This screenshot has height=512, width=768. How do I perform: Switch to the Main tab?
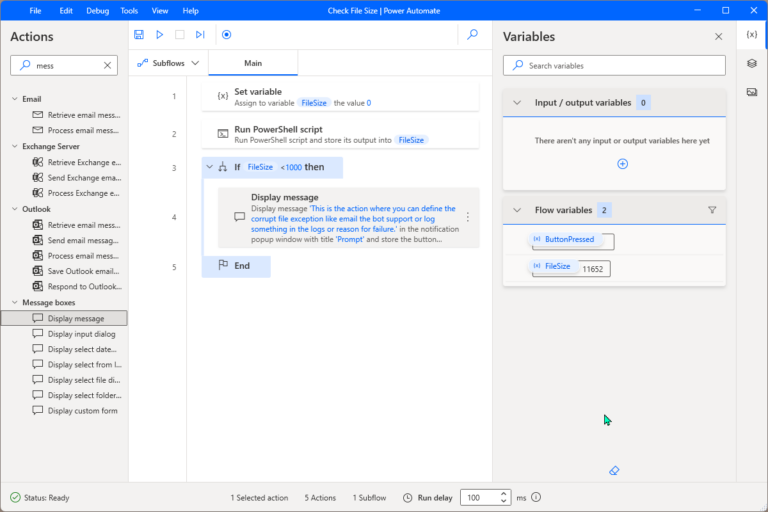253,63
